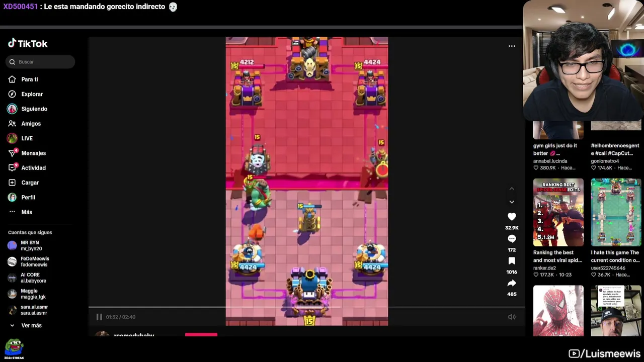Mute video with speaker icon
Screen dimensions: 644x362
pos(512,317)
